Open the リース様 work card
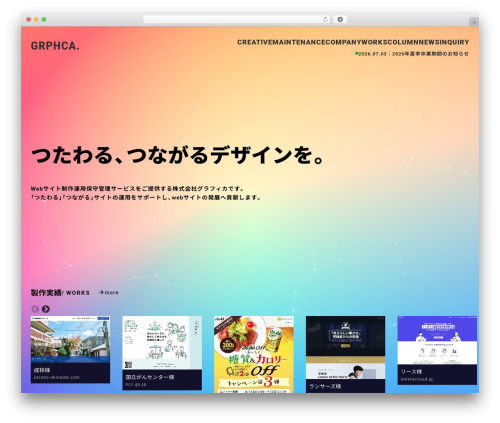Viewport: 500px width, 423px height. coord(437,350)
